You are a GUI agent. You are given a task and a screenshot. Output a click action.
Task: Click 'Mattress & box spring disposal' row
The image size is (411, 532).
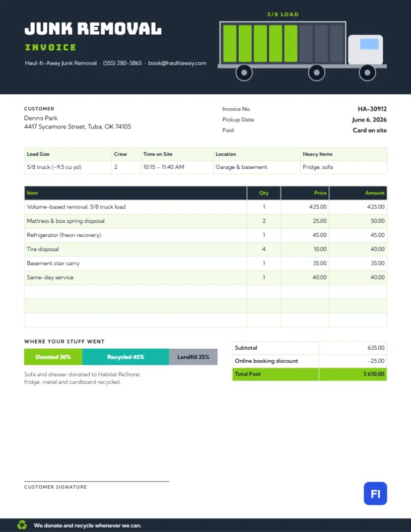pyautogui.click(x=205, y=221)
